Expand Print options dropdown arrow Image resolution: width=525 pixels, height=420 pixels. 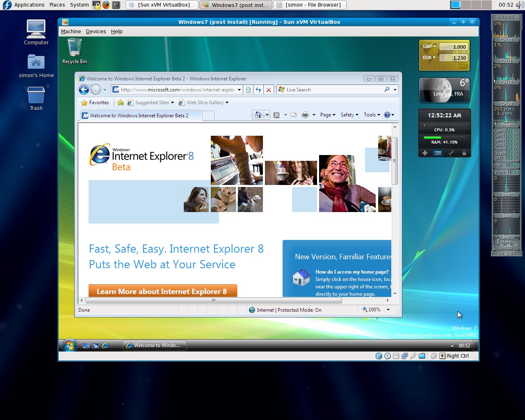[314, 115]
